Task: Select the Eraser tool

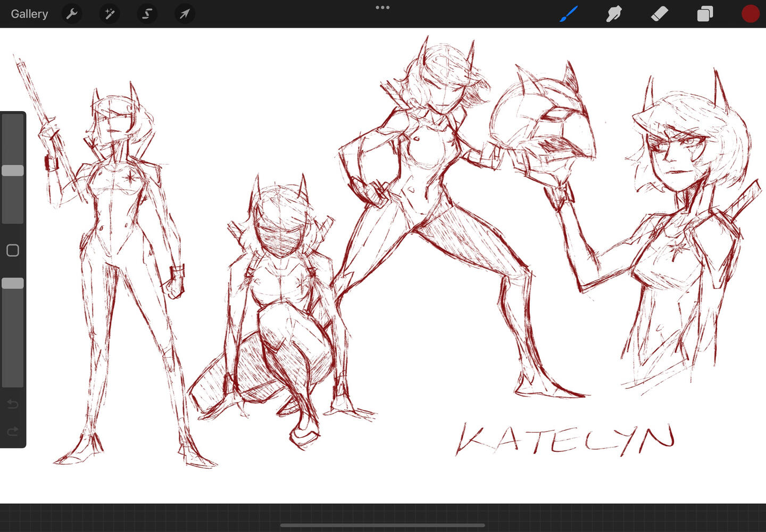Action: click(659, 14)
